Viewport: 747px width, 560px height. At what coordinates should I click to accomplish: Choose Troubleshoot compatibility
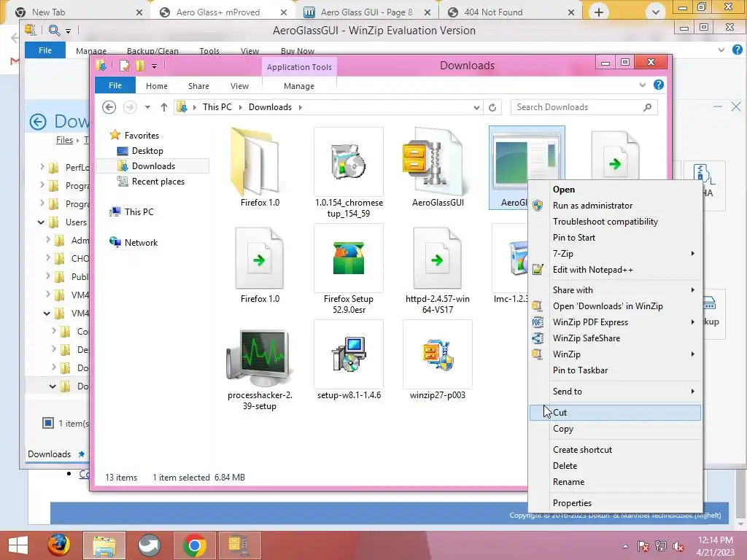(x=615, y=222)
